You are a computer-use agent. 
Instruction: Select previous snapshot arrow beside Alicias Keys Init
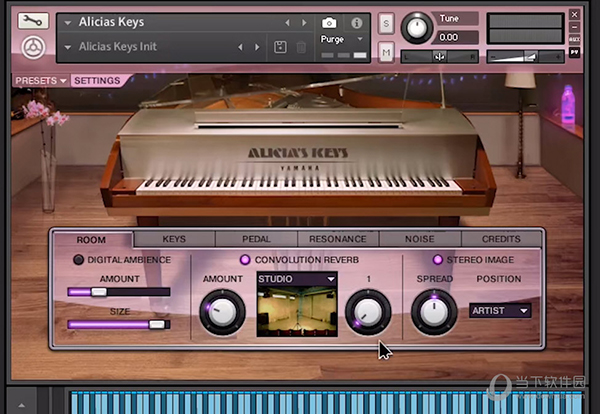pos(240,47)
